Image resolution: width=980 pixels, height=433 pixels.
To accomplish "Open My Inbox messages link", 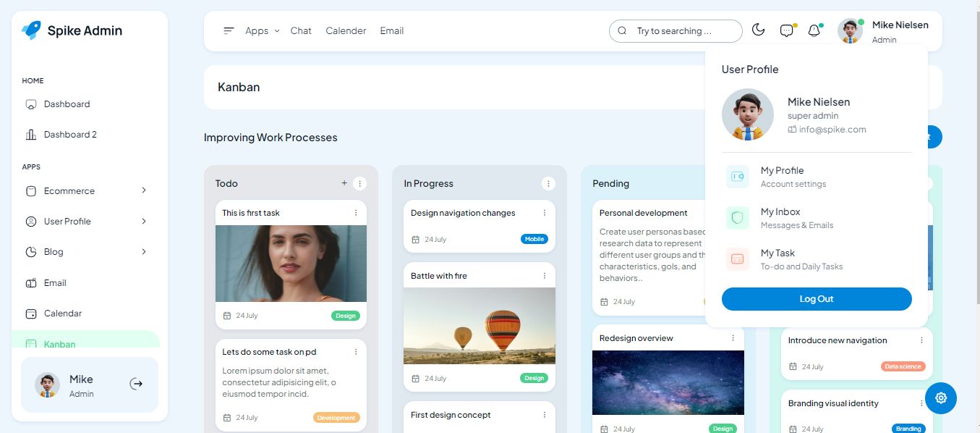I will point(797,218).
